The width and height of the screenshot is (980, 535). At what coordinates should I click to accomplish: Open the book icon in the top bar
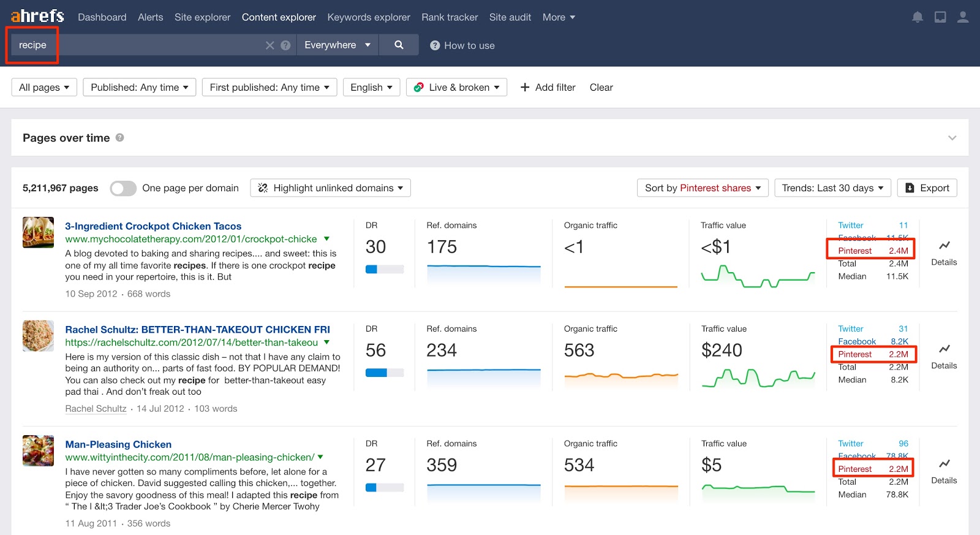(940, 17)
